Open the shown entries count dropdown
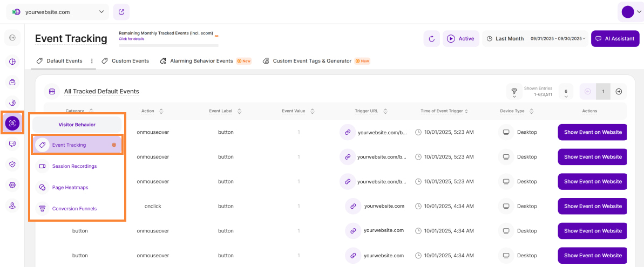The height and width of the screenshot is (267, 644). tap(565, 92)
